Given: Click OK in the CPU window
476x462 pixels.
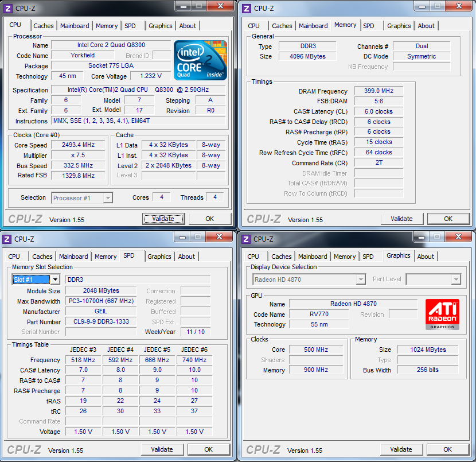Looking at the screenshot, I should click(210, 219).
